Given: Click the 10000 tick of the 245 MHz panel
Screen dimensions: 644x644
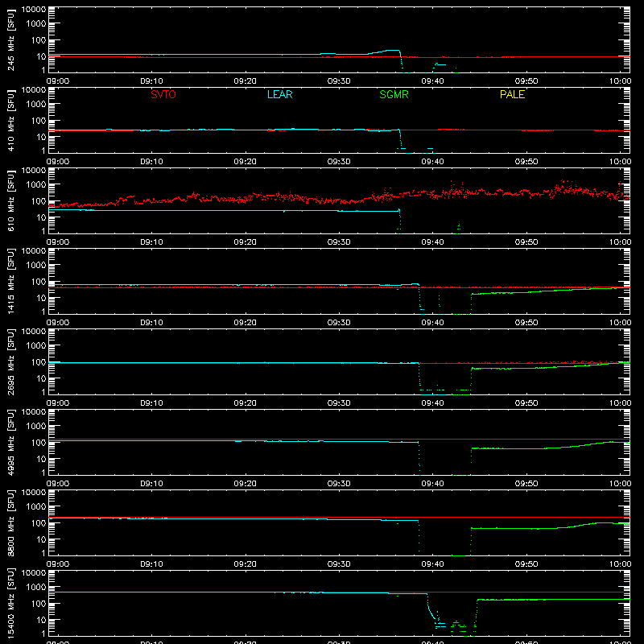Looking at the screenshot, I should [34, 10].
